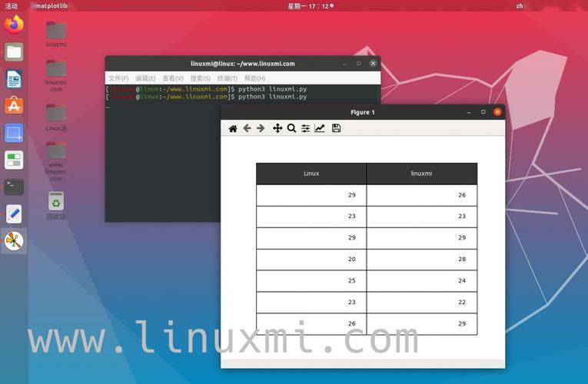This screenshot has height=384, width=588.
Task: Maximize the terminal window
Action: pyautogui.click(x=359, y=63)
